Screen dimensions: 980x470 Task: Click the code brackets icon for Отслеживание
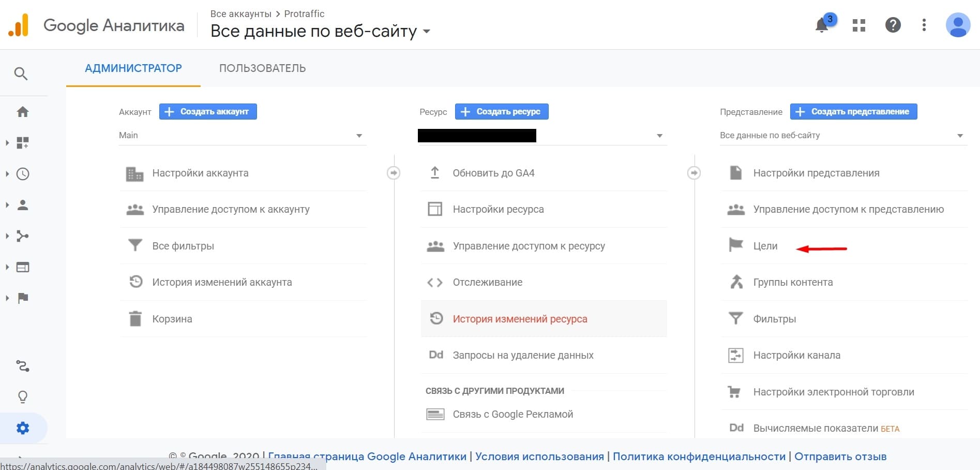tap(435, 283)
